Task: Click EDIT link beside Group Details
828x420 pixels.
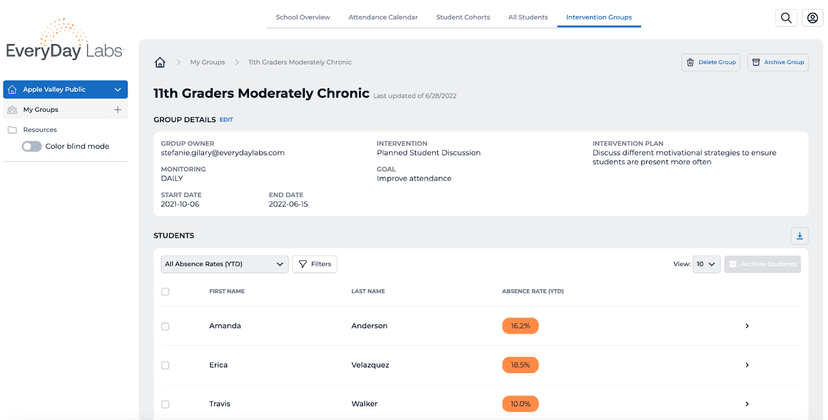Action: [226, 120]
